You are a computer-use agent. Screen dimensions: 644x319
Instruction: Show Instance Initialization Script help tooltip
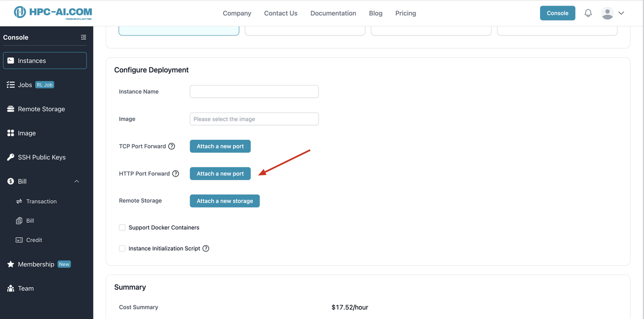tap(206, 249)
